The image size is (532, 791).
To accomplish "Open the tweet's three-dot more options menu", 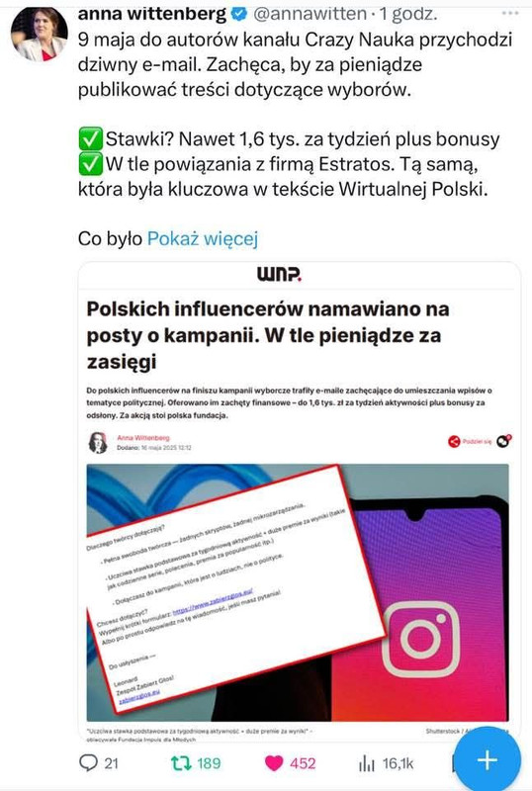I will coord(510,14).
